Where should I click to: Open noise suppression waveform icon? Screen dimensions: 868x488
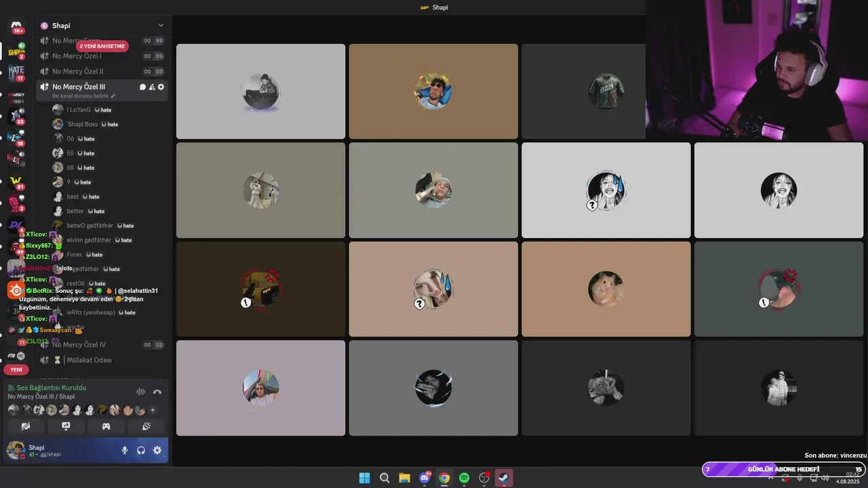point(141,392)
